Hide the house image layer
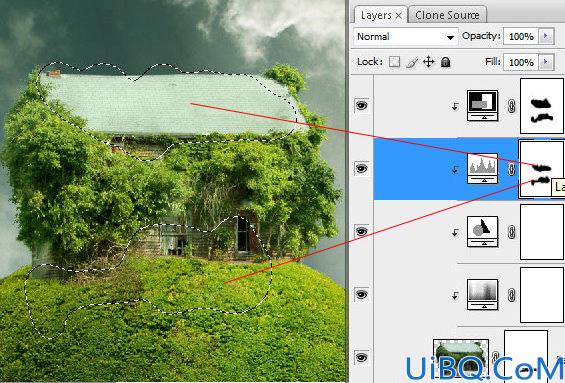The image size is (565, 383). pyautogui.click(x=361, y=357)
